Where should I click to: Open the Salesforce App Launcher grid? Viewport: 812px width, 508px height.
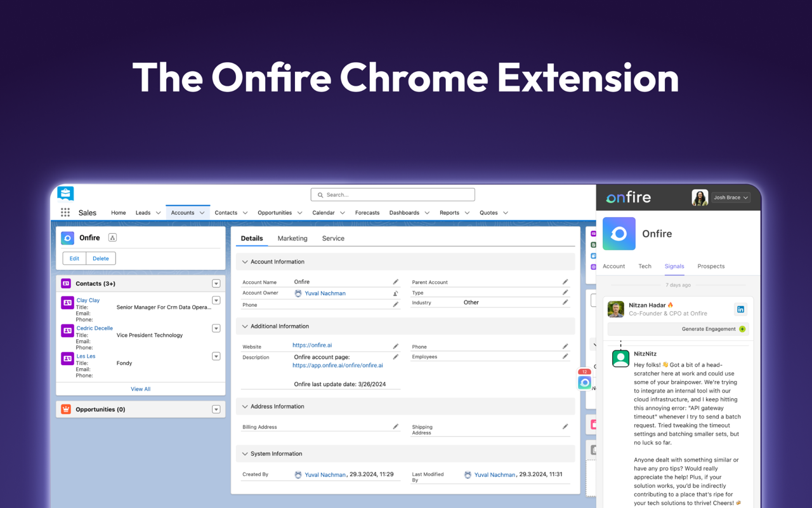(x=65, y=212)
